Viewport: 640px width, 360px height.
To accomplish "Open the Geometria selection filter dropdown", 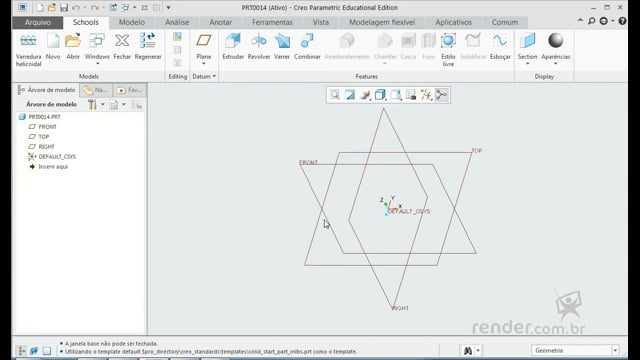I will click(575, 350).
